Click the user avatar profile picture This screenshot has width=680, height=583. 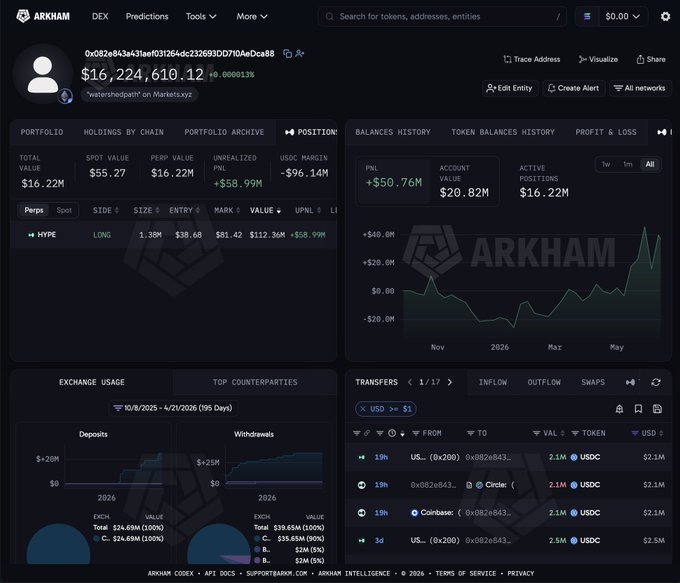43,74
